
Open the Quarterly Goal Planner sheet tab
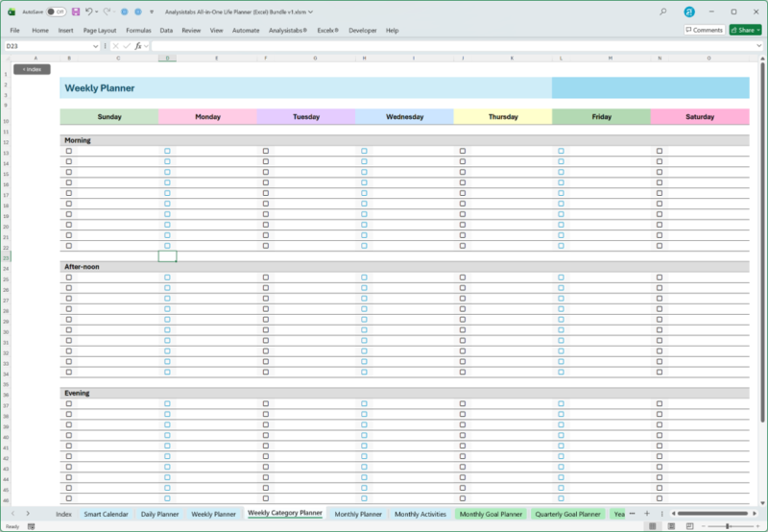click(567, 514)
